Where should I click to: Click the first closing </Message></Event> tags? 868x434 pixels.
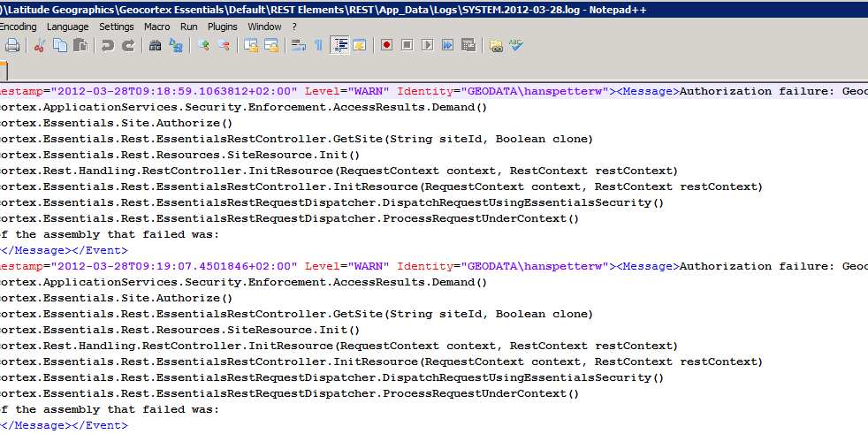[65, 250]
